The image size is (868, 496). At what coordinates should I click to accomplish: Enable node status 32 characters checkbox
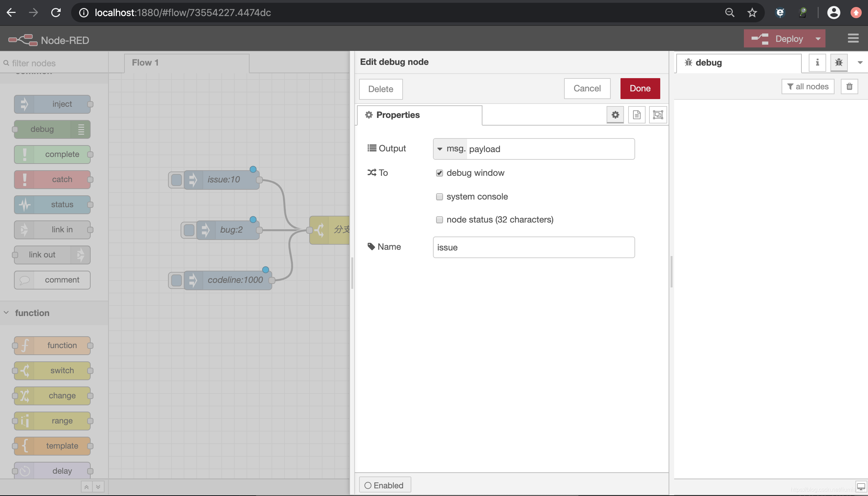(x=439, y=220)
